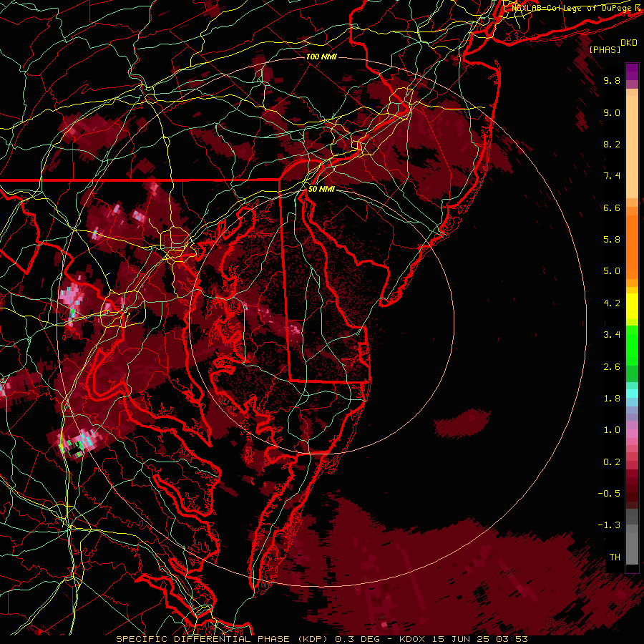Select the 5.8 value on the color scale

pyautogui.click(x=612, y=240)
